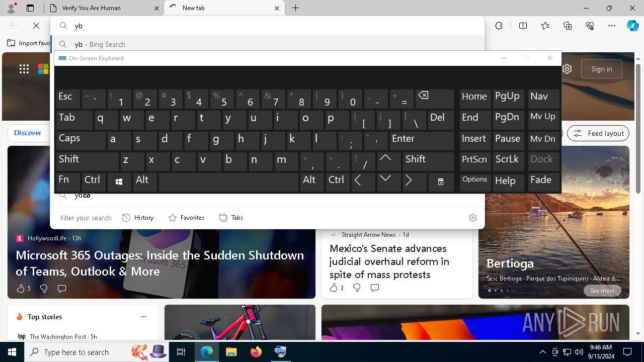Stop page loading with X button
This screenshot has width=644, height=362.
click(36, 26)
